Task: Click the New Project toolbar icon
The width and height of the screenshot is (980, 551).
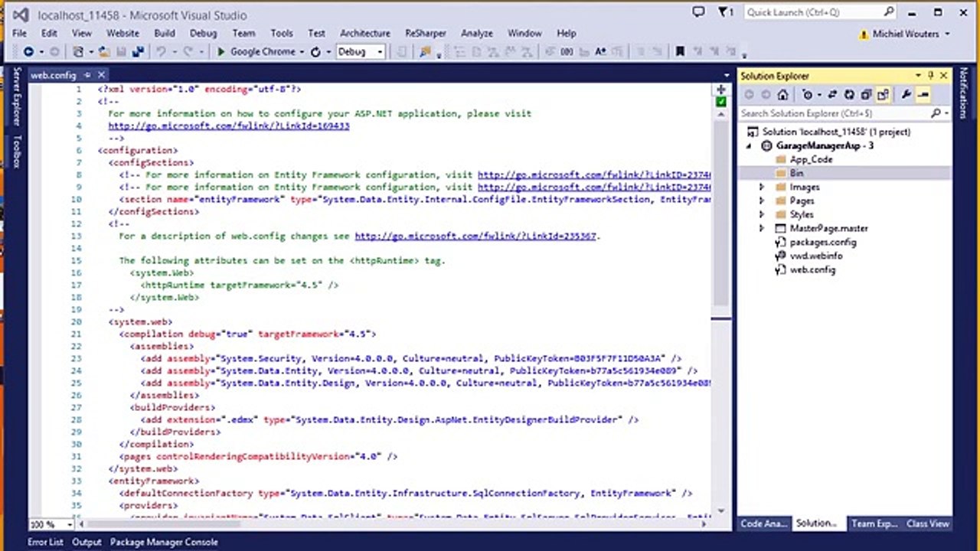Action: coord(78,52)
